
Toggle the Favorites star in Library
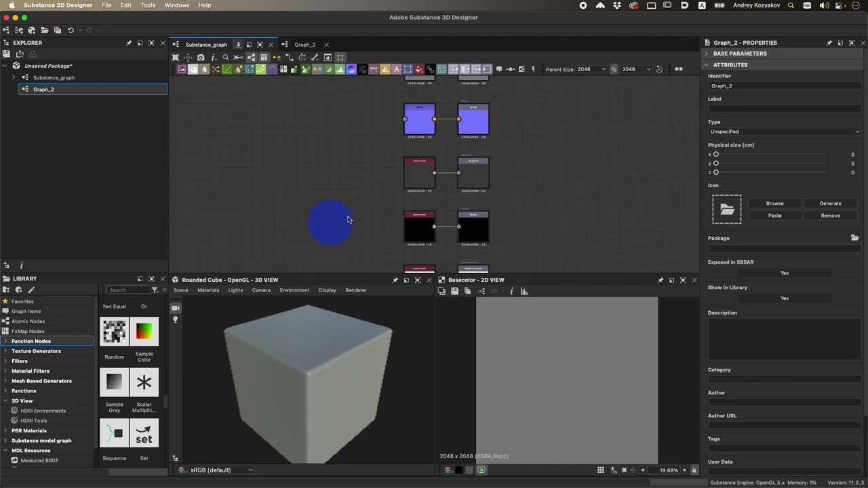click(x=5, y=302)
